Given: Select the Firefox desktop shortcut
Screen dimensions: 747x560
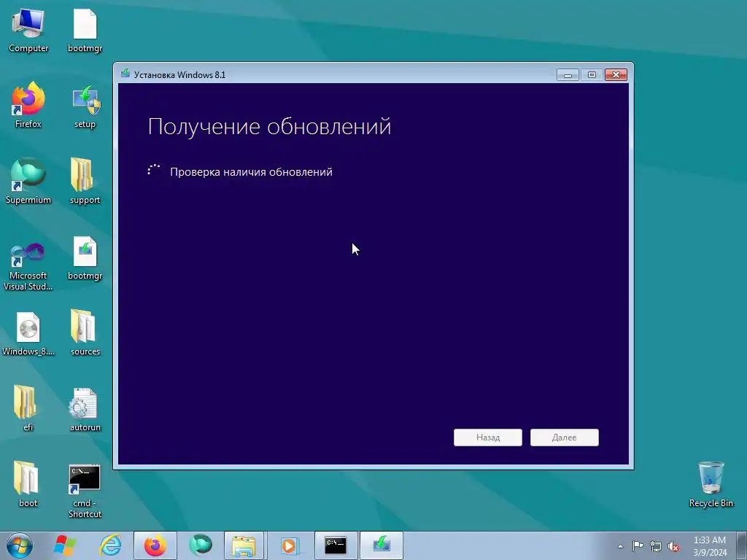Looking at the screenshot, I should 28,105.
